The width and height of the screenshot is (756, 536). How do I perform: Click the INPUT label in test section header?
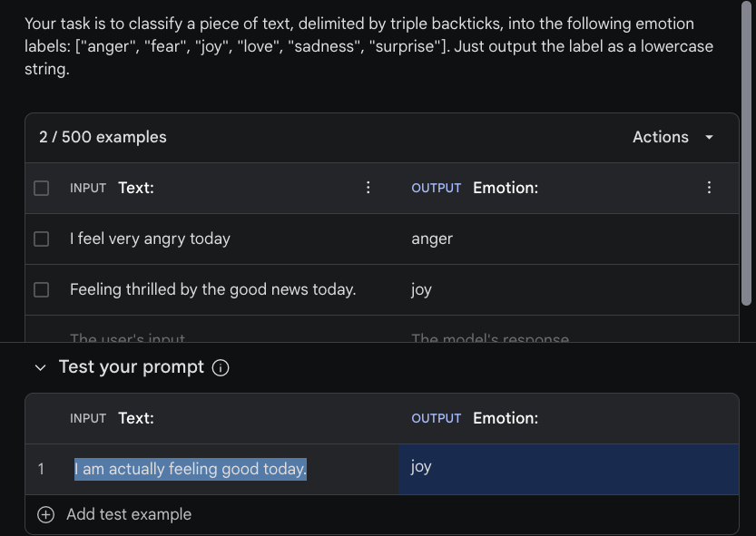pyautogui.click(x=87, y=418)
